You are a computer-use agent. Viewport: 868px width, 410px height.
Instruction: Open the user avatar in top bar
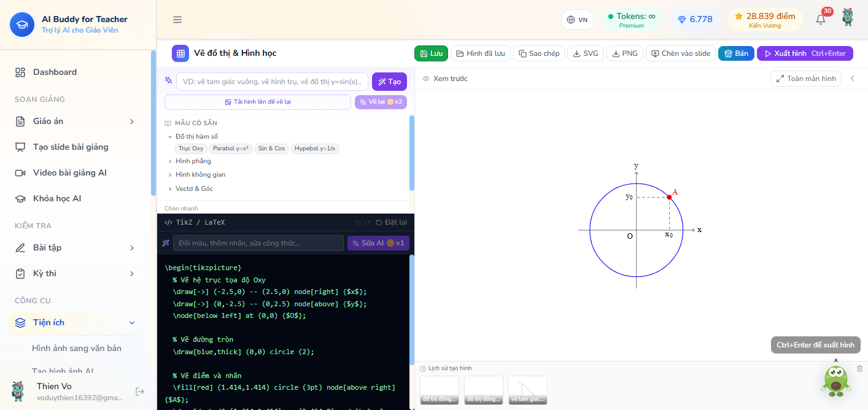[x=848, y=17]
